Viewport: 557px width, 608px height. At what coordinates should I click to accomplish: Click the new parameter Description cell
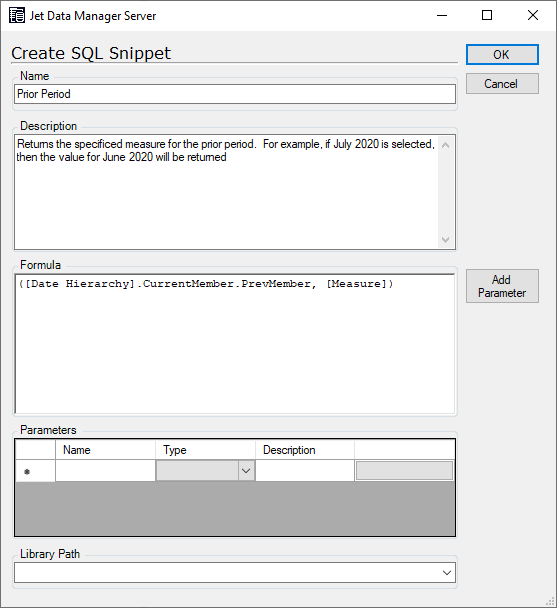click(x=305, y=471)
